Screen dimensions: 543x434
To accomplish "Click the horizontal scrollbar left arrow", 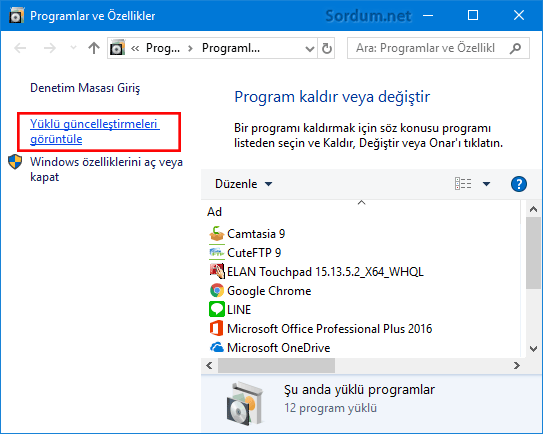I will (x=209, y=365).
